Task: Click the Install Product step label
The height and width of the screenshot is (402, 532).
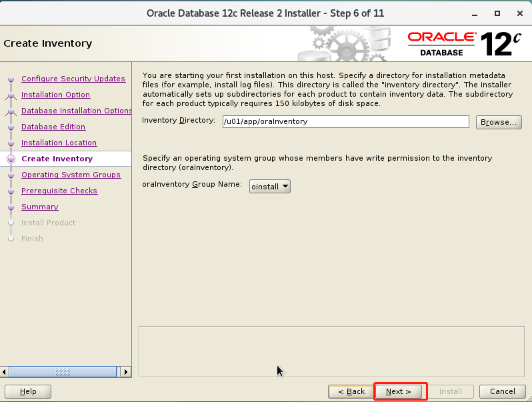Action: (48, 223)
